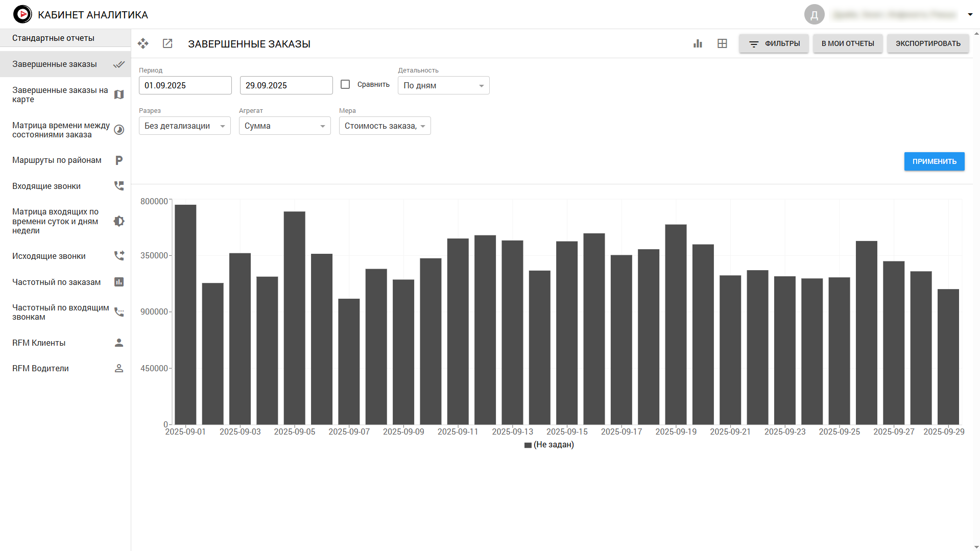980x551 pixels.
Task: Select Частотный по заказам report
Action: point(56,282)
